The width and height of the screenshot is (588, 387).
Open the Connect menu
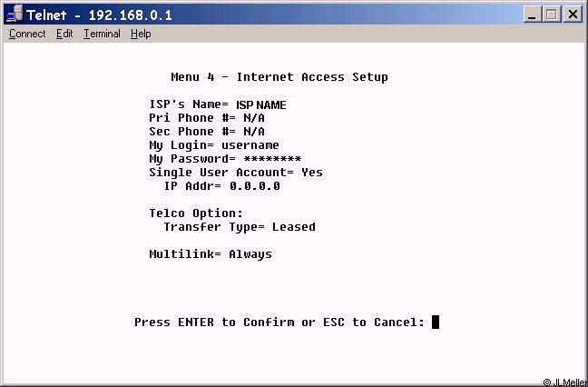(27, 34)
